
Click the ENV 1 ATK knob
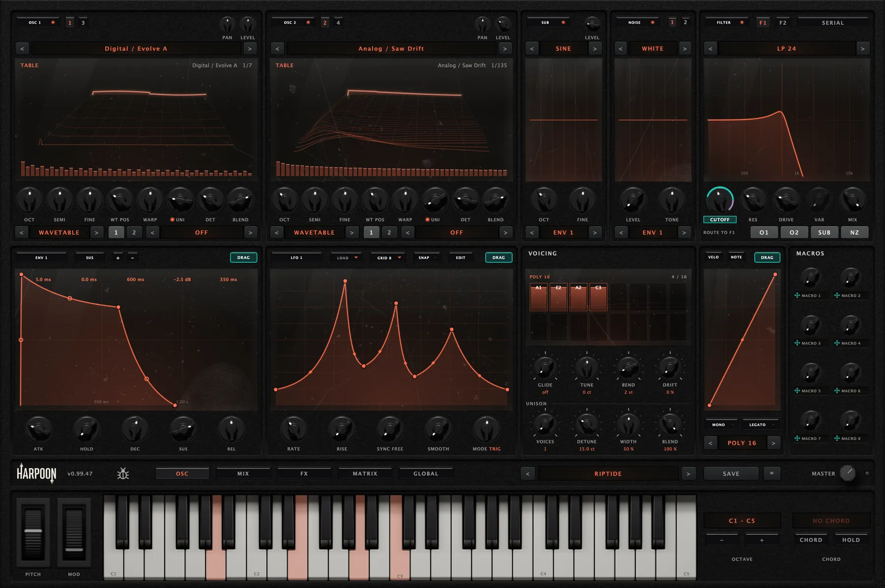tap(38, 429)
